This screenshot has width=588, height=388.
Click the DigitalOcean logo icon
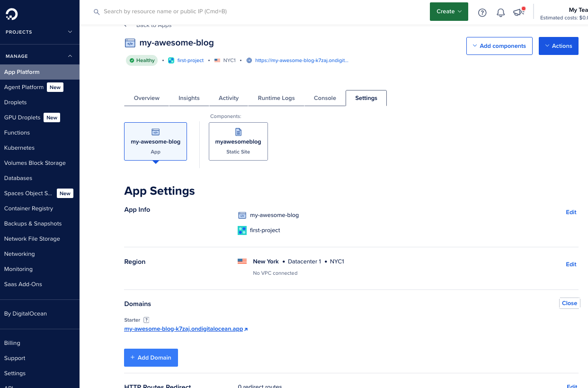tap(12, 14)
